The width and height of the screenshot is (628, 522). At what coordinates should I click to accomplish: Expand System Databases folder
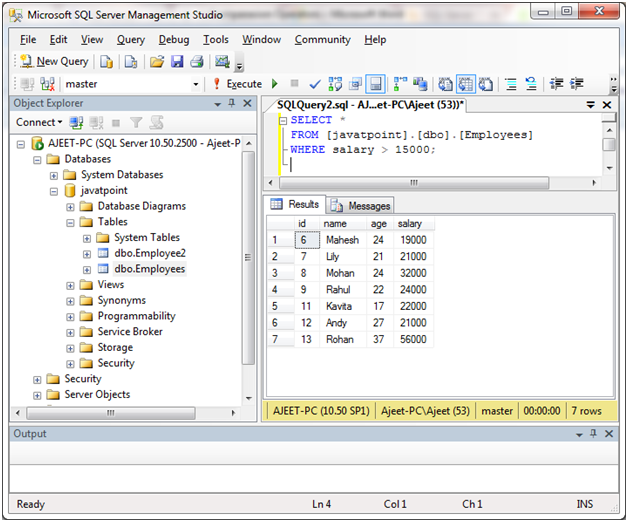[x=54, y=175]
